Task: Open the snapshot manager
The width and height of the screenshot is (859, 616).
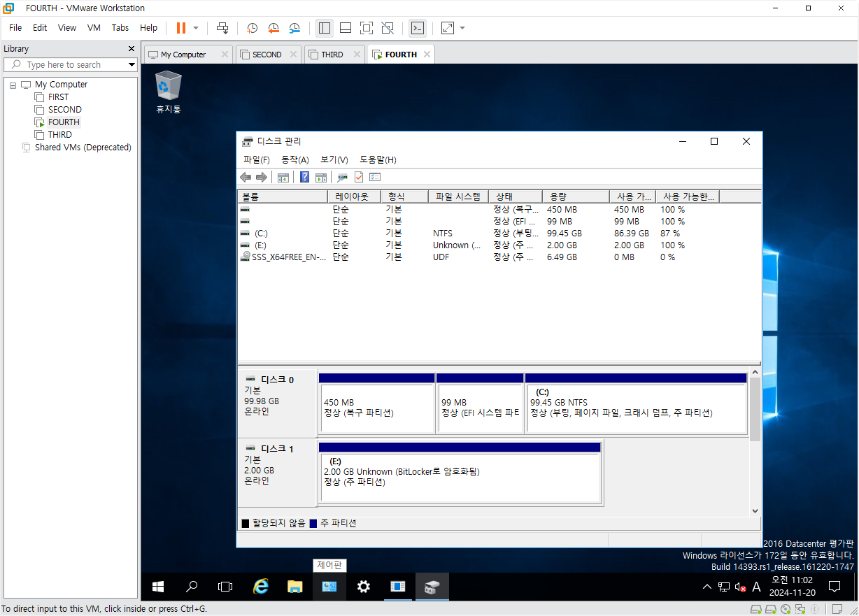Action: pos(295,28)
